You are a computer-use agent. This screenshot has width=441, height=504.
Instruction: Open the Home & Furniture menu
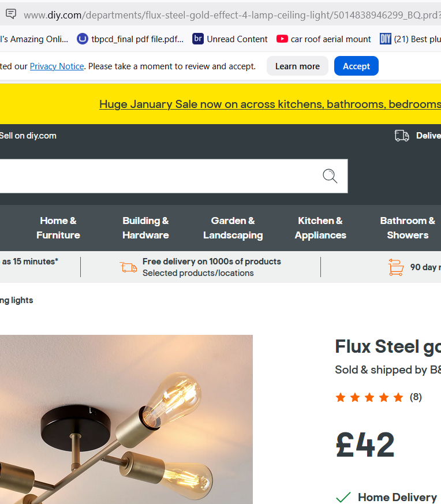click(58, 228)
